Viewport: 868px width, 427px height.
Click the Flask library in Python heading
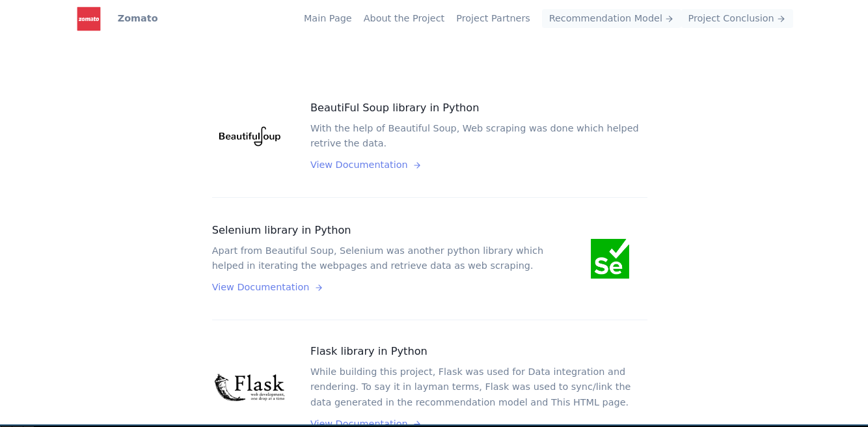(x=368, y=351)
